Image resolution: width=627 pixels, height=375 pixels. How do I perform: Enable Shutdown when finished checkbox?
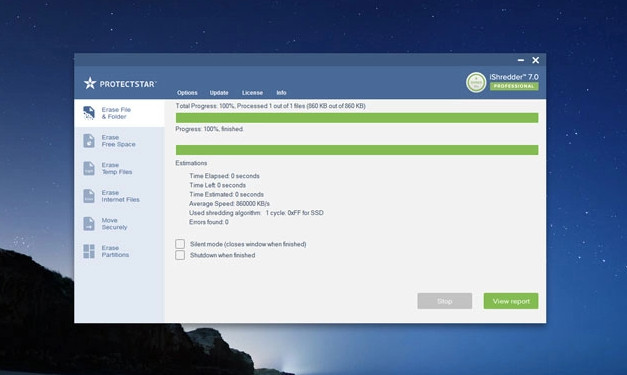[180, 255]
